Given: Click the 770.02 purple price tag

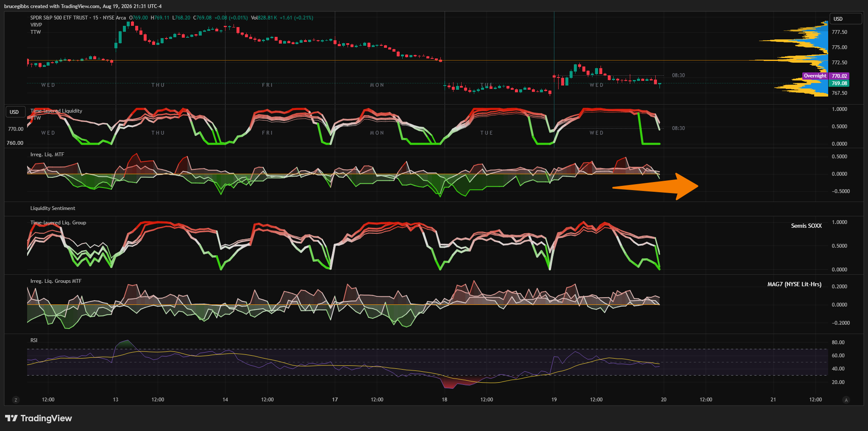Looking at the screenshot, I should (x=839, y=76).
